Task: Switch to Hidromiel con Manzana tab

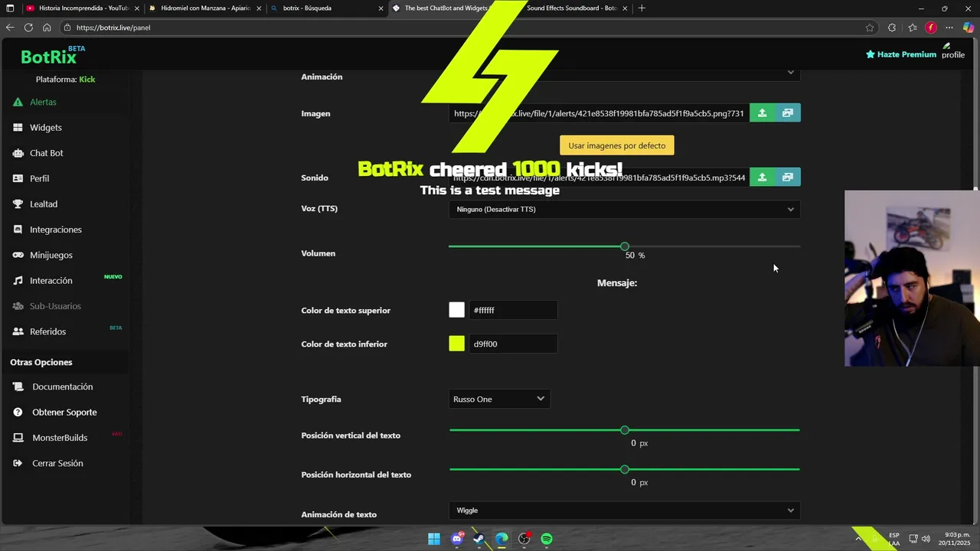Action: click(203, 8)
